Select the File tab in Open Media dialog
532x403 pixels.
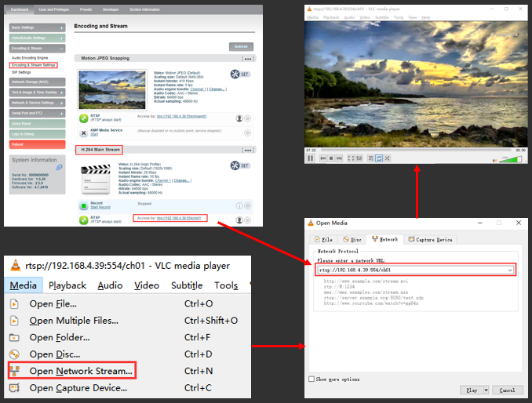324,240
